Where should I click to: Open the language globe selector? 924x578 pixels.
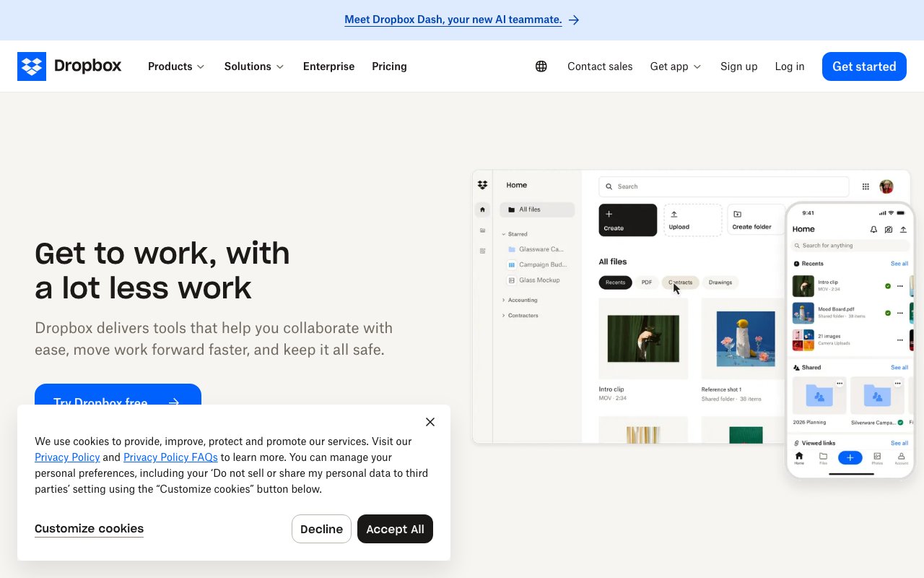541,66
